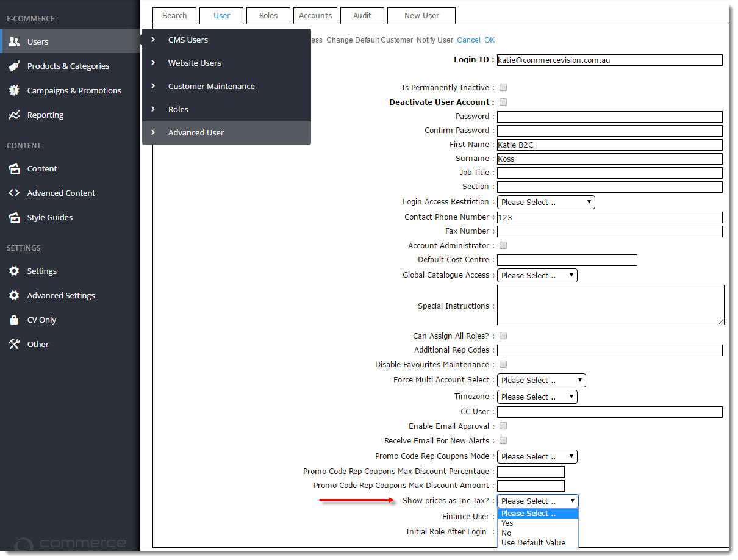The image size is (738, 560).
Task: Click the Login ID input field
Action: coord(610,60)
